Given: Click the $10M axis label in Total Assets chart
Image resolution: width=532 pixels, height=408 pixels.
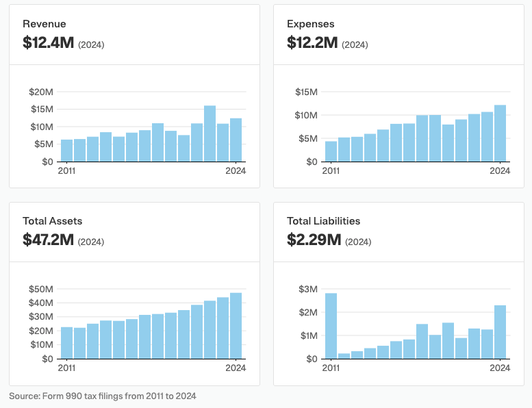Looking at the screenshot, I should click(x=42, y=345).
